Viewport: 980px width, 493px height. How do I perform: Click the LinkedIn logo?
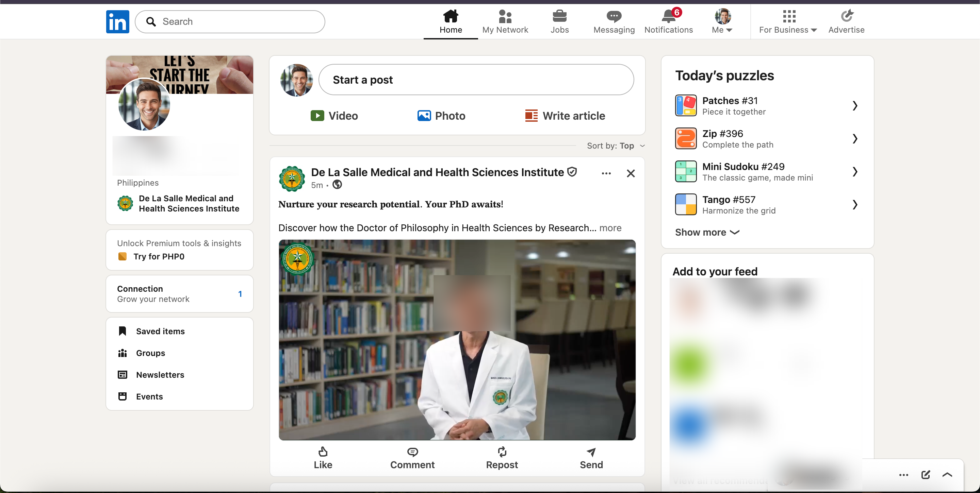(117, 22)
